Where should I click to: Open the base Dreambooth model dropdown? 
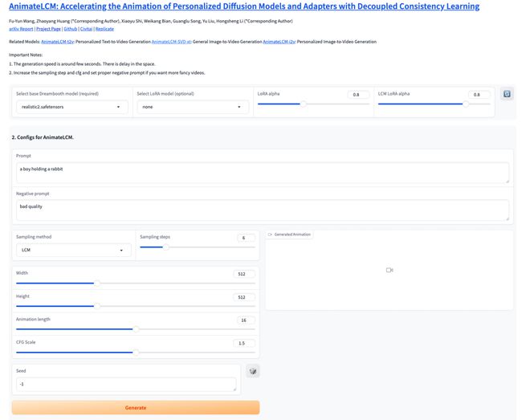coord(70,107)
